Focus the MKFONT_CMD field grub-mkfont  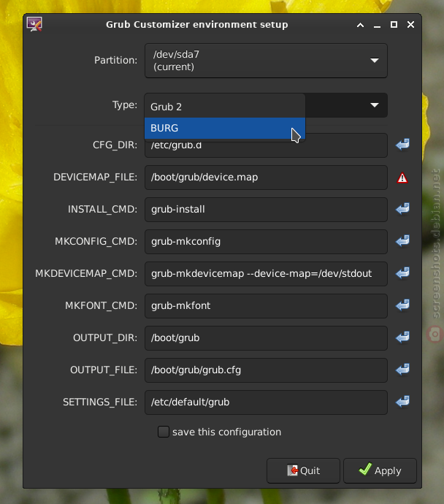pos(266,306)
